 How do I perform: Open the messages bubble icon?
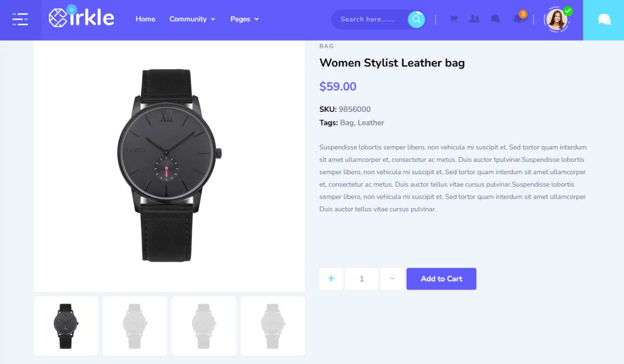tap(496, 19)
